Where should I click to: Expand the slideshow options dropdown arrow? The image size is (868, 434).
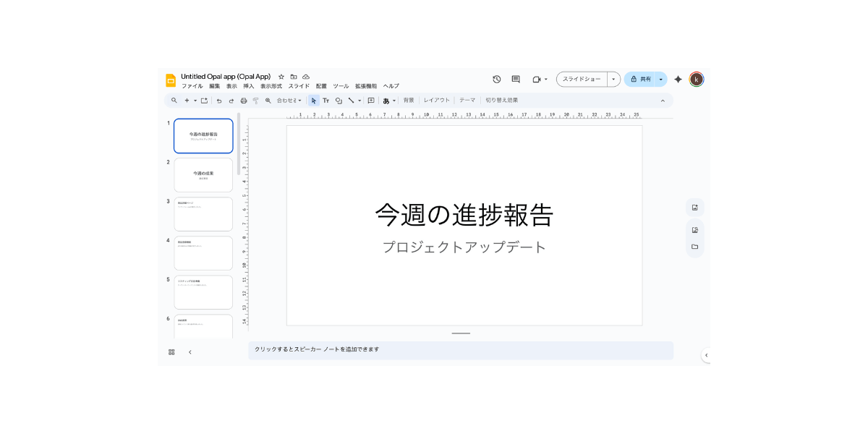click(x=613, y=80)
